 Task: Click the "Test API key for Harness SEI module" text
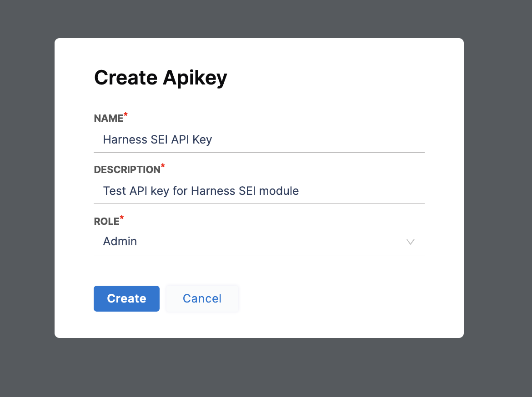201,191
